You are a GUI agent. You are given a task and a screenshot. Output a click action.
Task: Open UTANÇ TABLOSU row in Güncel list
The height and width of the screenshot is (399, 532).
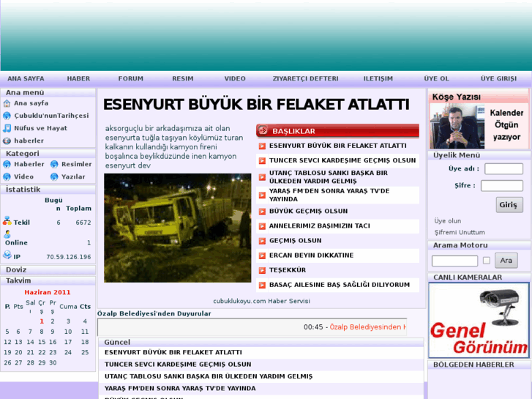click(209, 376)
